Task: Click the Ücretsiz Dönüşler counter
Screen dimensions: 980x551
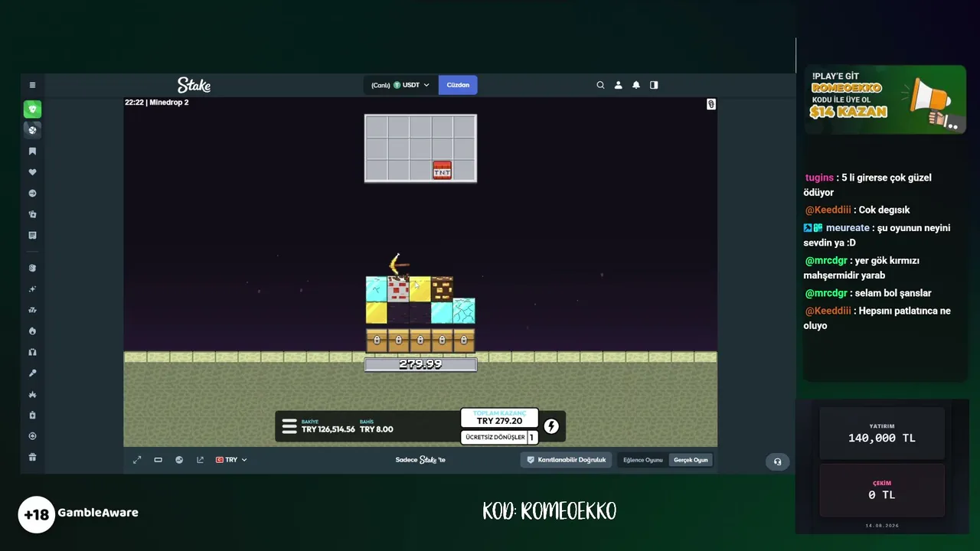Action: tap(499, 437)
